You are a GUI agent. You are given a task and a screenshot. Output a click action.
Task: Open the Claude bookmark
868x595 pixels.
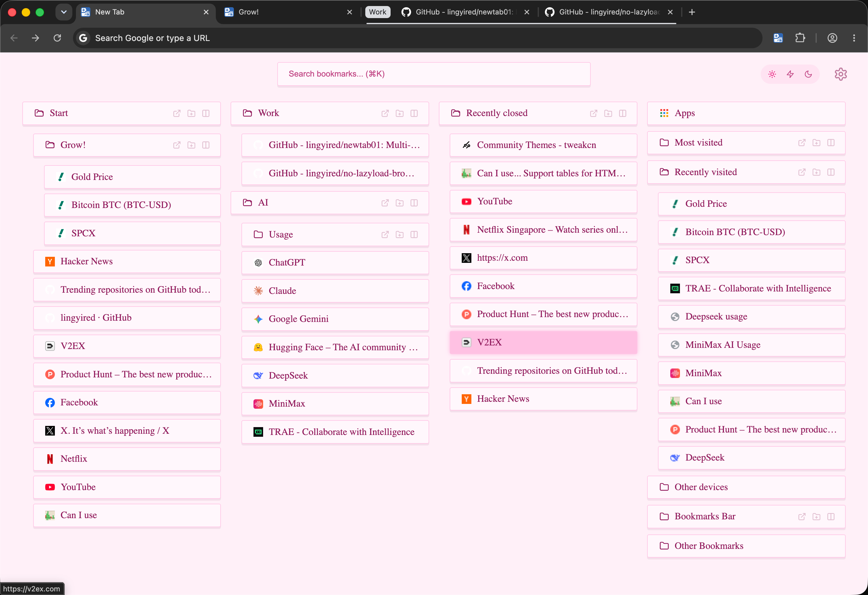[x=335, y=291]
